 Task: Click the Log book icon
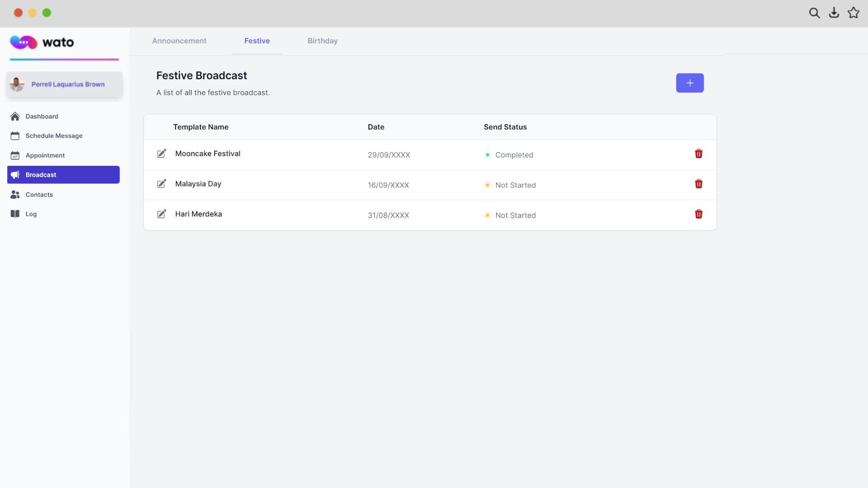pyautogui.click(x=15, y=214)
